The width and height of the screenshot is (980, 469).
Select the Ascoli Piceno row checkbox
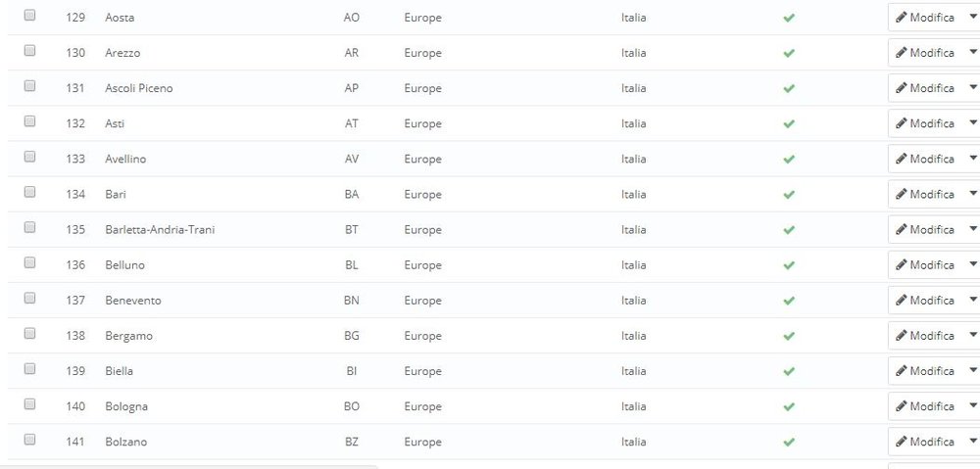pos(29,86)
